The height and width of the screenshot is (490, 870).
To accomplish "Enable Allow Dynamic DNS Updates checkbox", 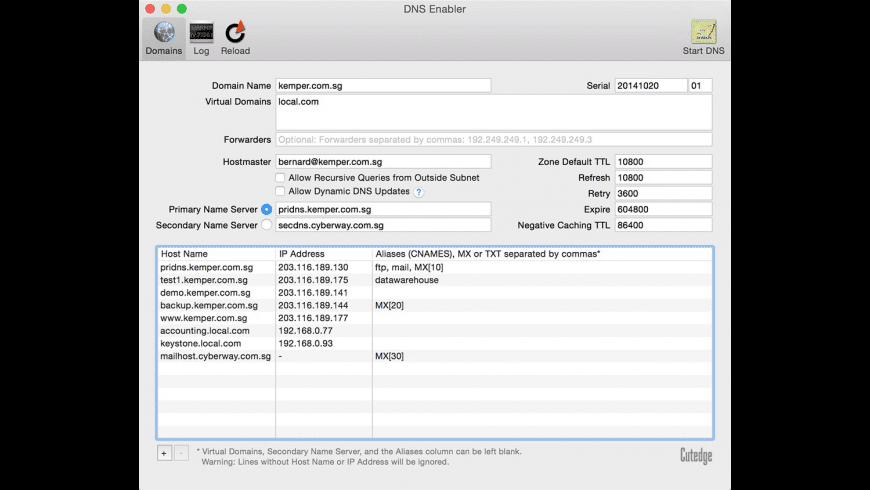I will click(280, 191).
